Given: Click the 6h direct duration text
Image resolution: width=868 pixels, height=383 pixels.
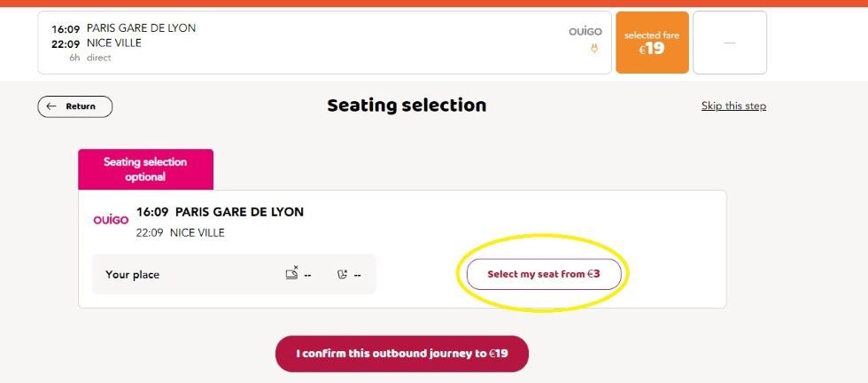Looking at the screenshot, I should tap(89, 58).
